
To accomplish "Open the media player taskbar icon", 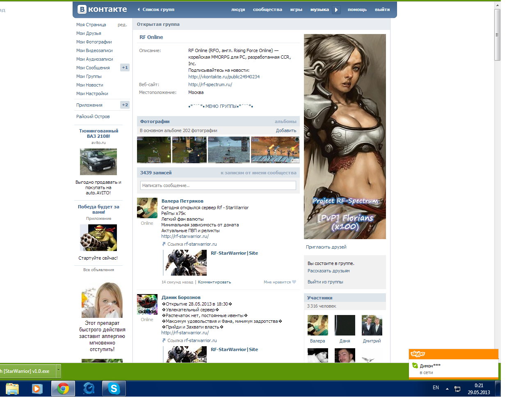I will coord(37,388).
